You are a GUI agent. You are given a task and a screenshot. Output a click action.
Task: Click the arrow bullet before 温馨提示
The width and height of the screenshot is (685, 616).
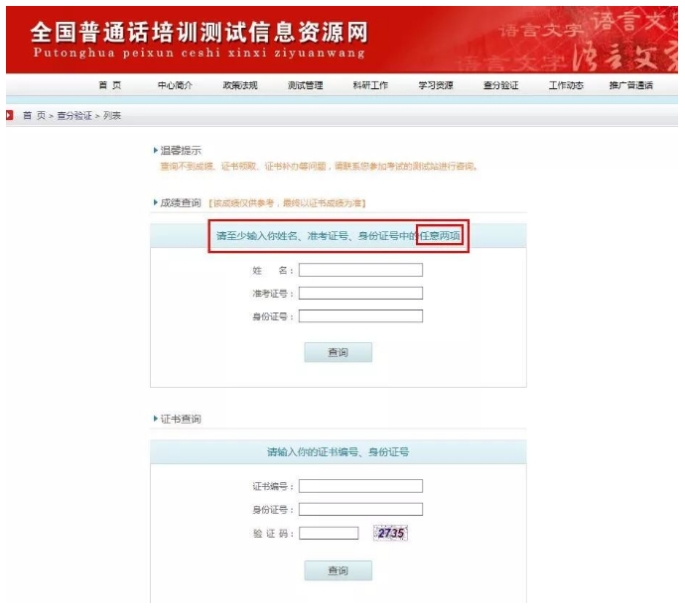(156, 151)
